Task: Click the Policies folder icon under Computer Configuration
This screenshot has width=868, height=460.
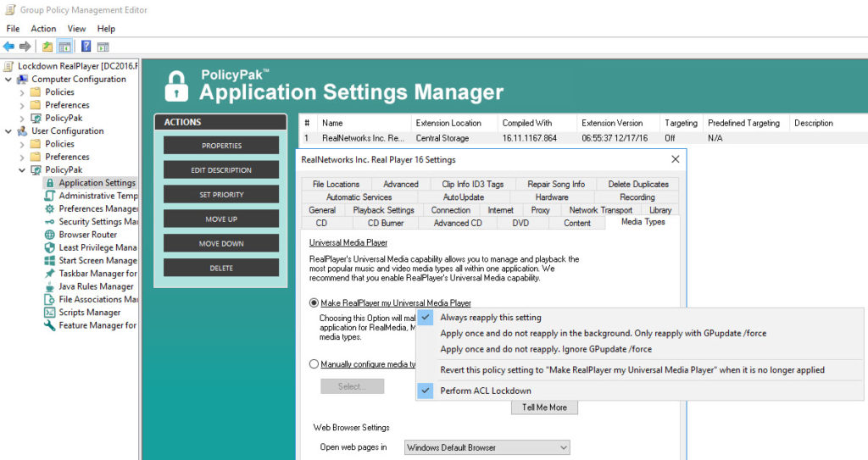Action: tap(36, 91)
